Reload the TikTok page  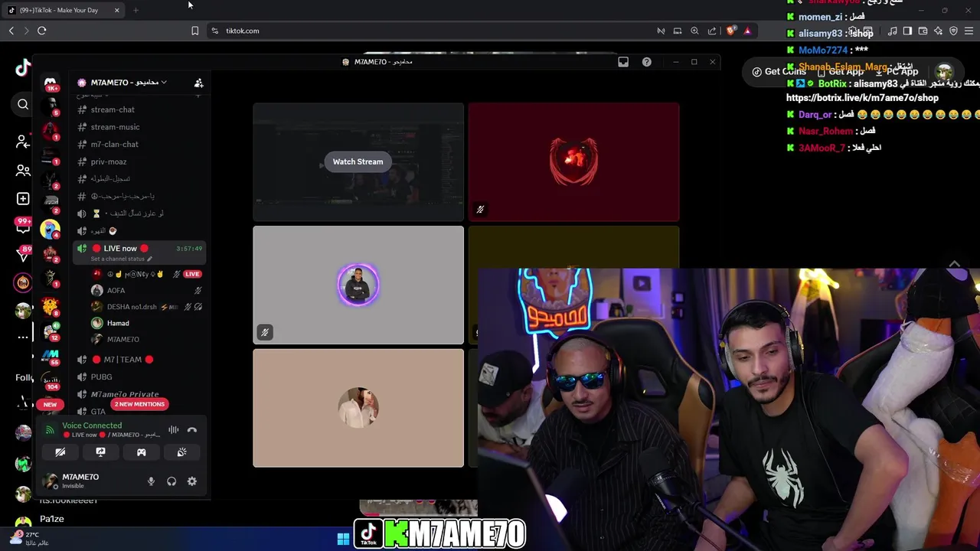[42, 31]
